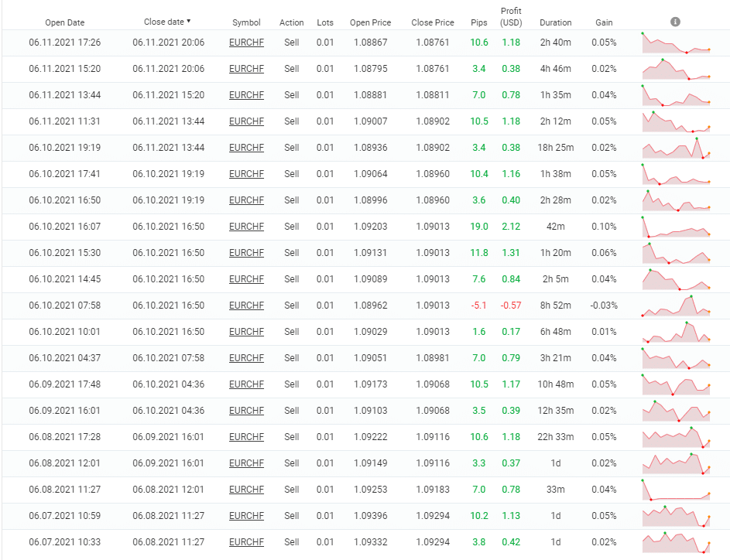Image resolution: width=730 pixels, height=560 pixels.
Task: Toggle the Close date sort arrow
Action: point(189,22)
